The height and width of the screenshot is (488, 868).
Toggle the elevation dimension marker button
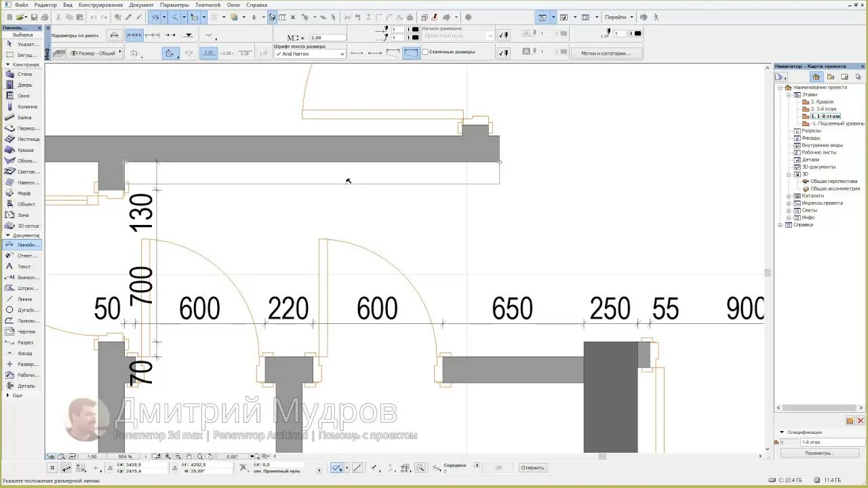[x=188, y=35]
